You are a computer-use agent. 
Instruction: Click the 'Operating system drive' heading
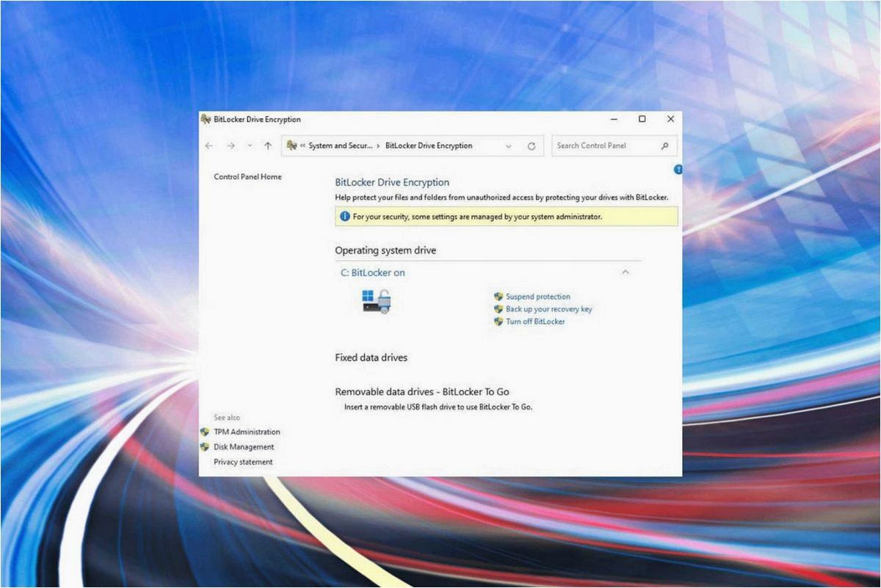pos(385,250)
